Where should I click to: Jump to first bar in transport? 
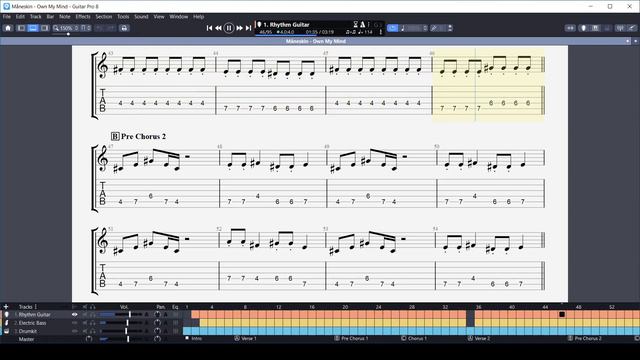point(209,28)
